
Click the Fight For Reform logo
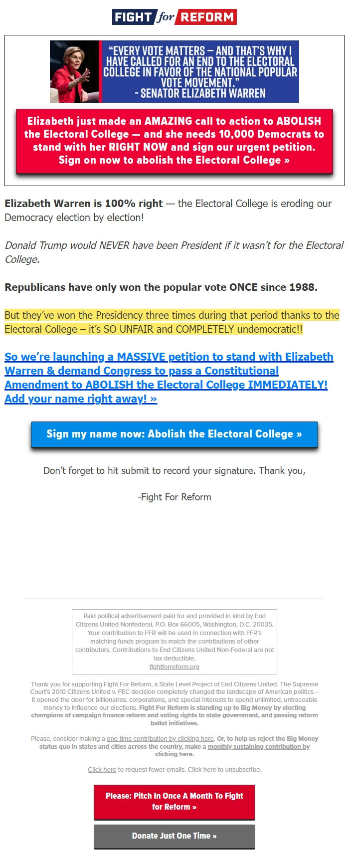[x=174, y=16]
